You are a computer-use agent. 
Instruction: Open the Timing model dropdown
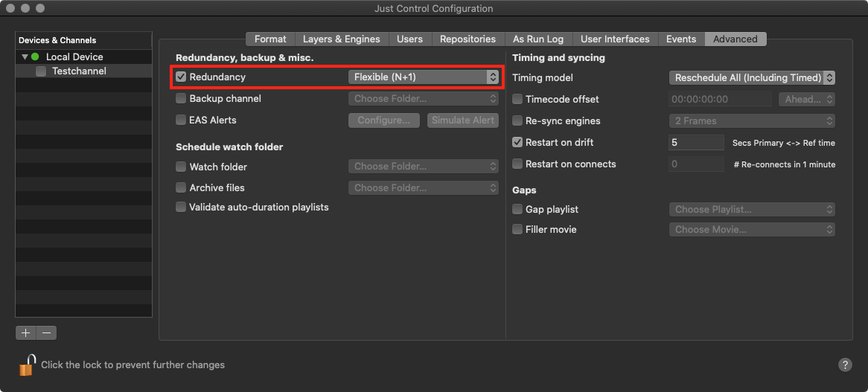752,78
